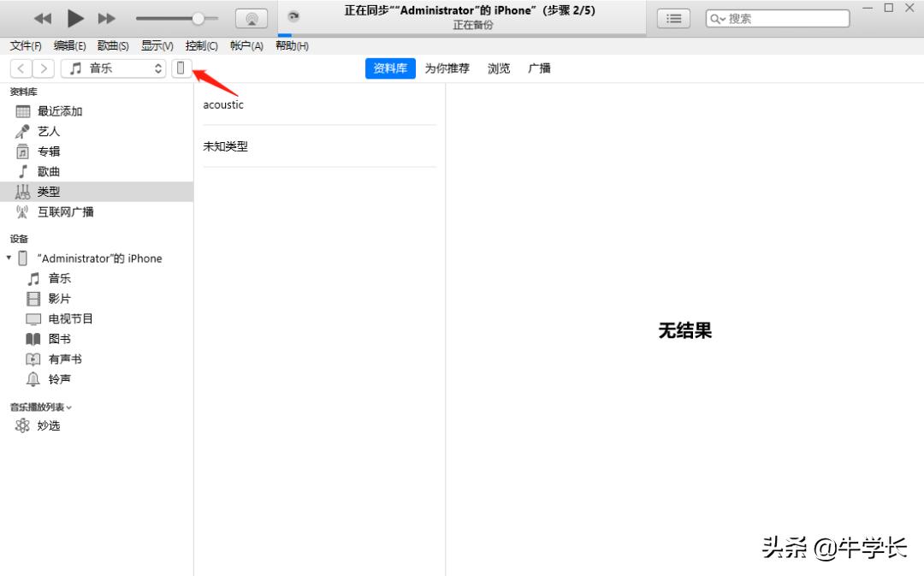The height and width of the screenshot is (576, 924).
Task: Open the Up Next list icon
Action: tap(673, 18)
